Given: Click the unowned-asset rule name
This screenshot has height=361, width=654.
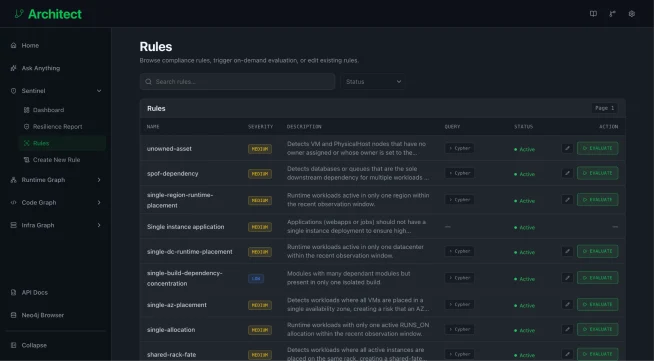Looking at the screenshot, I should tap(169, 149).
